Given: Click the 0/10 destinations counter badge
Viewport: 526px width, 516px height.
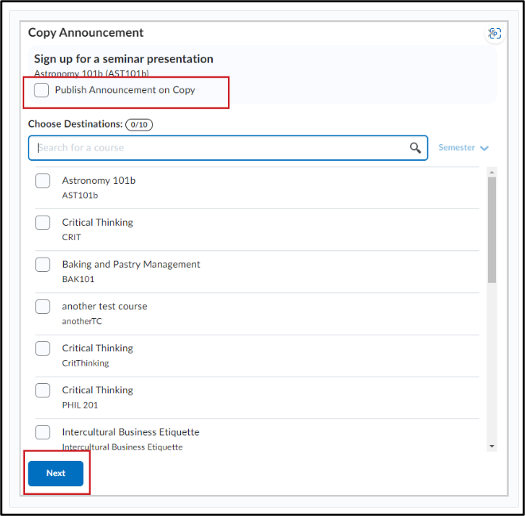Looking at the screenshot, I should point(139,124).
